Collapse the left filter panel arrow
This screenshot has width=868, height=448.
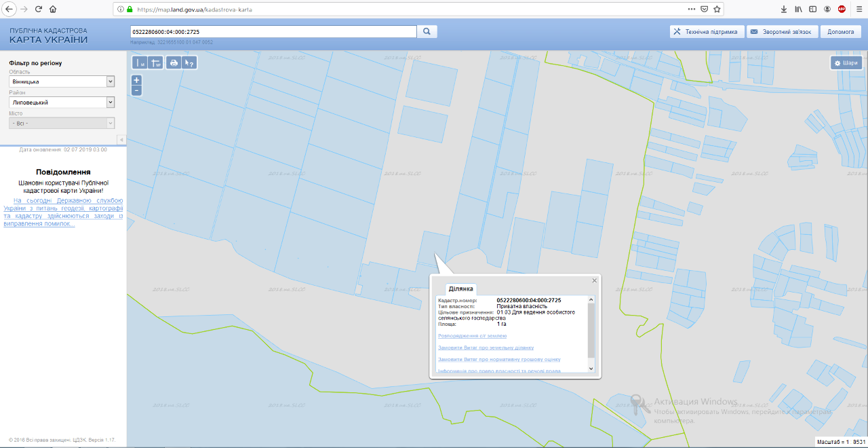coord(121,140)
